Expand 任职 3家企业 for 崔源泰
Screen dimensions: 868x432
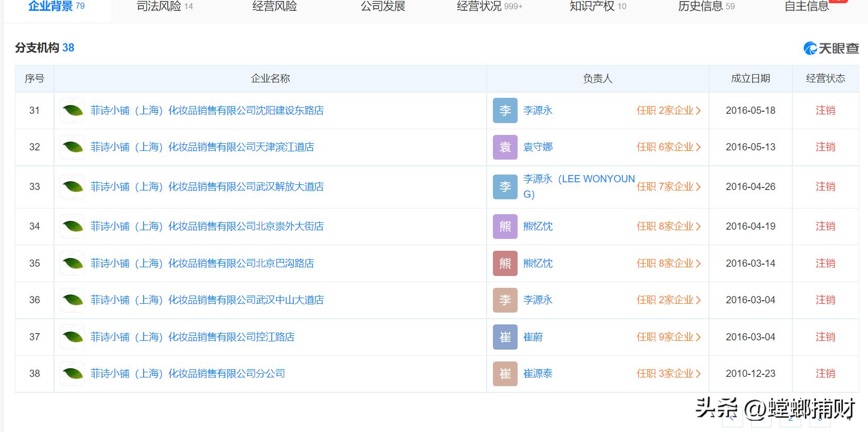(x=668, y=374)
